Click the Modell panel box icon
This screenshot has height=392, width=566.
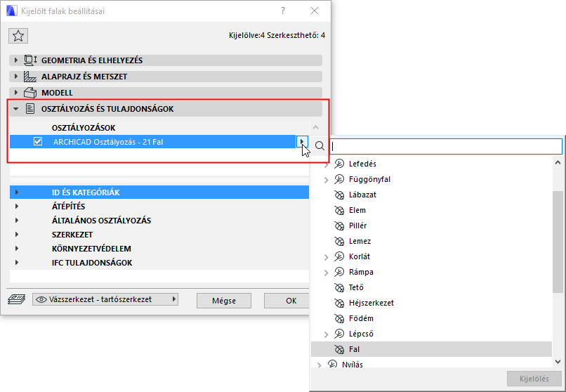(x=30, y=93)
